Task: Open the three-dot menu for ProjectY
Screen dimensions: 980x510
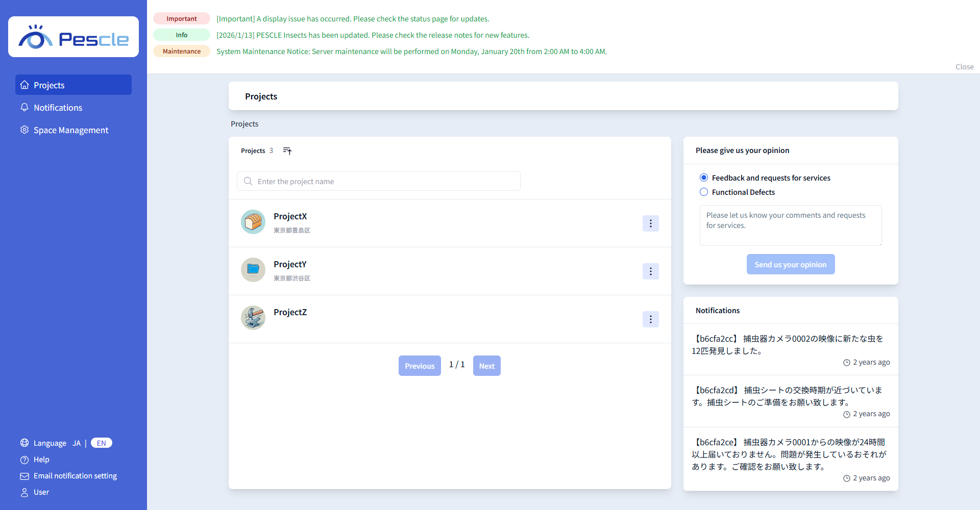Action: [650, 271]
